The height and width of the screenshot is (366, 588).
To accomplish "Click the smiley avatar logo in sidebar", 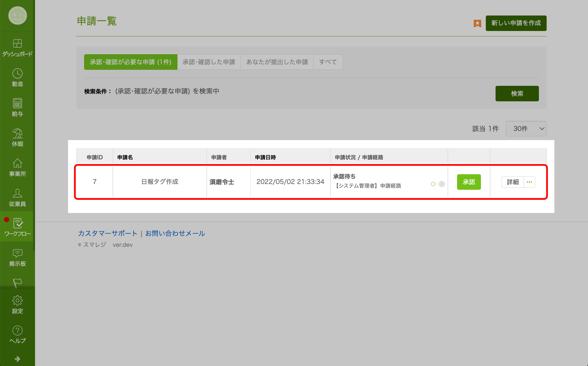I will (18, 16).
